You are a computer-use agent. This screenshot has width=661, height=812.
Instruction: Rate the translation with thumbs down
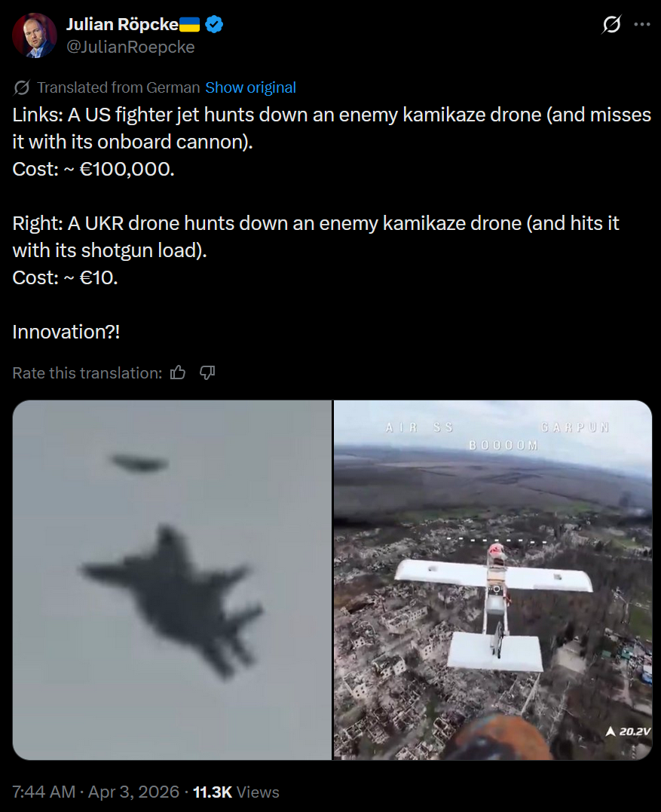(x=207, y=372)
